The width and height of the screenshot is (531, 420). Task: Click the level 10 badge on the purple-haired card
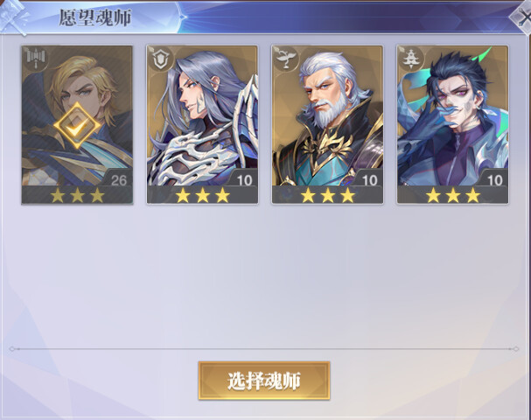point(244,178)
